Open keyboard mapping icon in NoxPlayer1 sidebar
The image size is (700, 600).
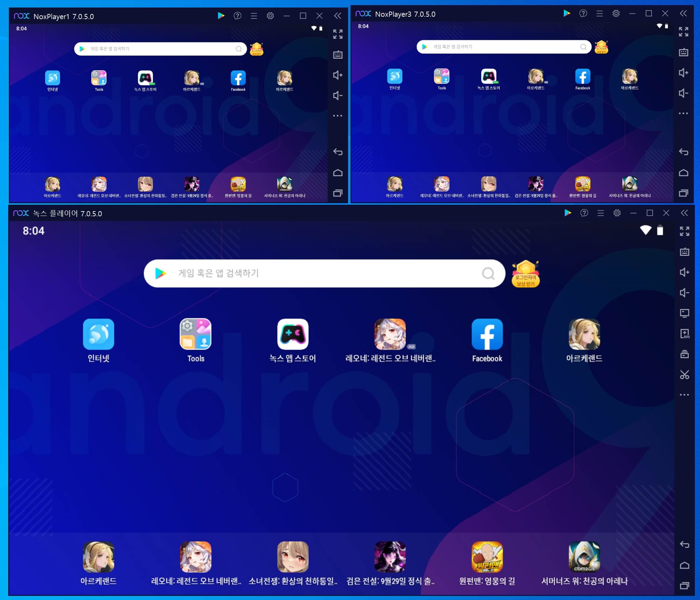tap(338, 55)
